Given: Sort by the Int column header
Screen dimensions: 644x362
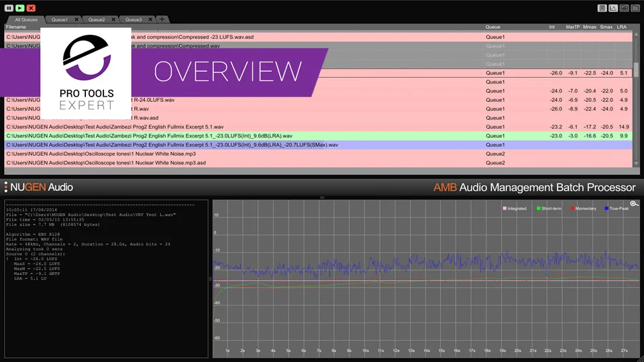Looking at the screenshot, I should [551, 27].
